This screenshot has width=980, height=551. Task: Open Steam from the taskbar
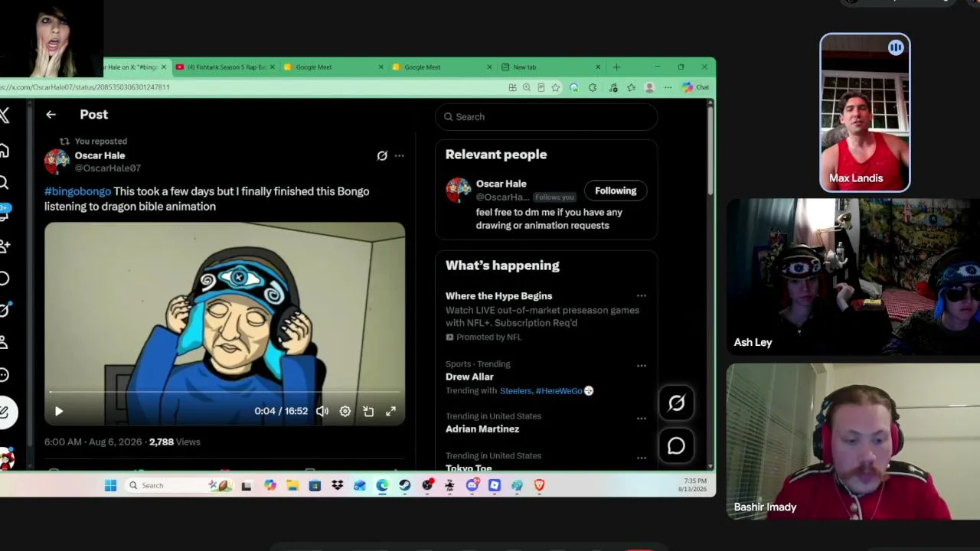click(x=404, y=485)
